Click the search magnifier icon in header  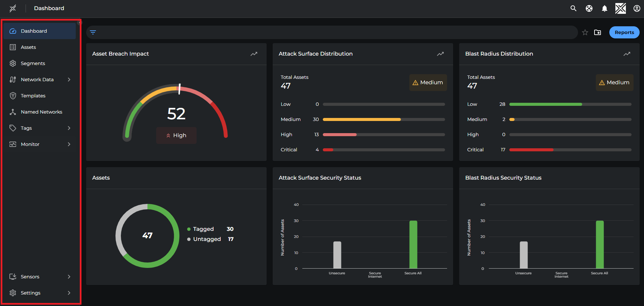[x=573, y=8]
